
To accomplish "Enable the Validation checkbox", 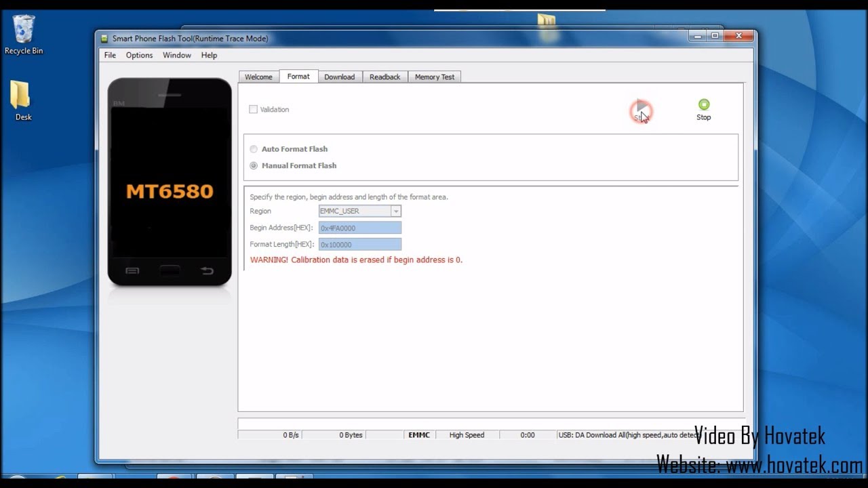I will coord(254,109).
